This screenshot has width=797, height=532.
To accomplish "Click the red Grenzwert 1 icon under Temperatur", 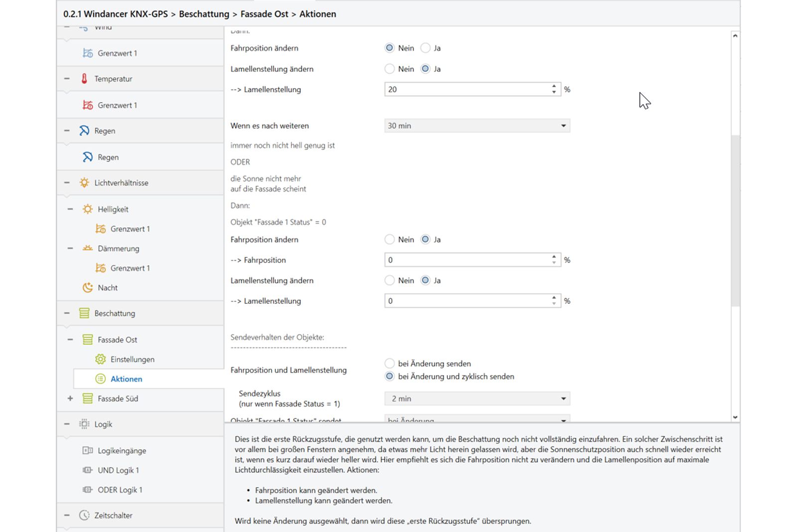I will pyautogui.click(x=88, y=105).
